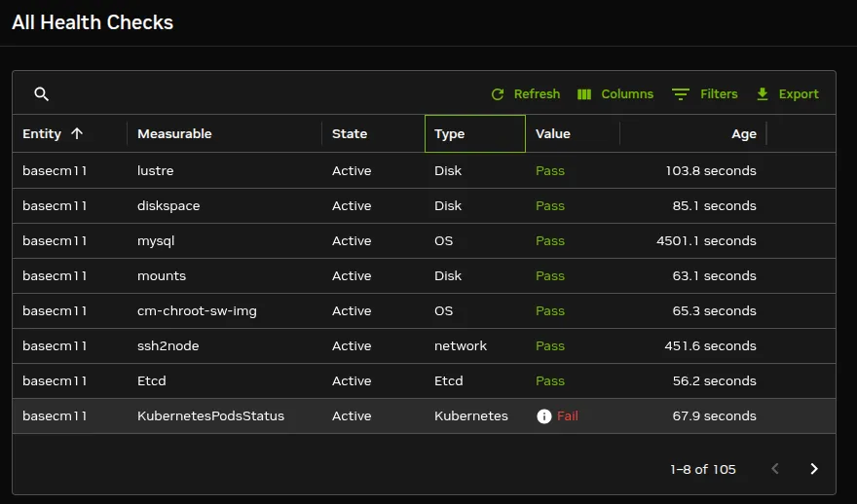Sort by the Age column header
The height and width of the screenshot is (504, 857).
pos(744,133)
